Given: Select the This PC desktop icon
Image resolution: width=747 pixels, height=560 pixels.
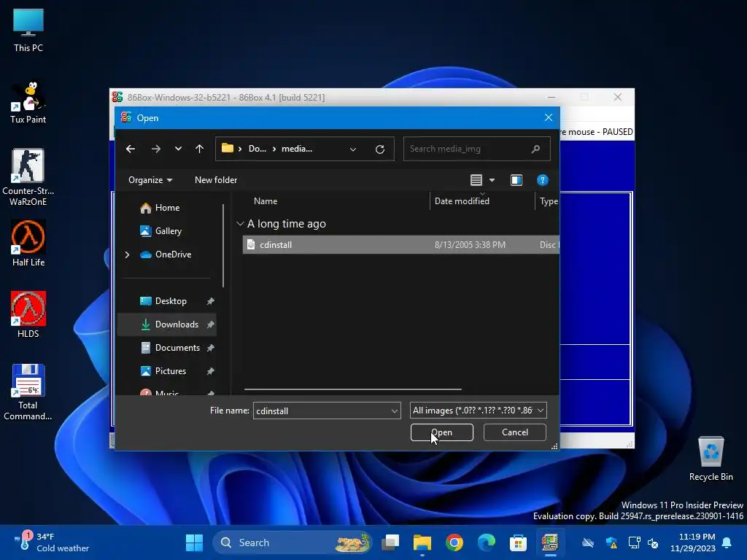Looking at the screenshot, I should (x=28, y=30).
